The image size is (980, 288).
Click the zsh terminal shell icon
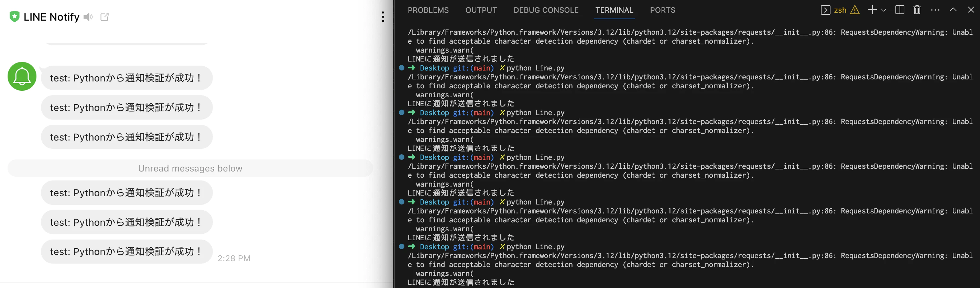(x=825, y=10)
